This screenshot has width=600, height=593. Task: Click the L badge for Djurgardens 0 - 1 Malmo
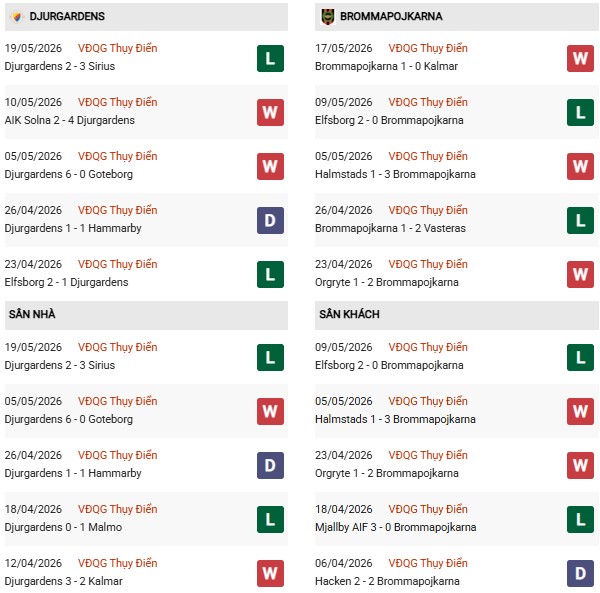point(270,520)
